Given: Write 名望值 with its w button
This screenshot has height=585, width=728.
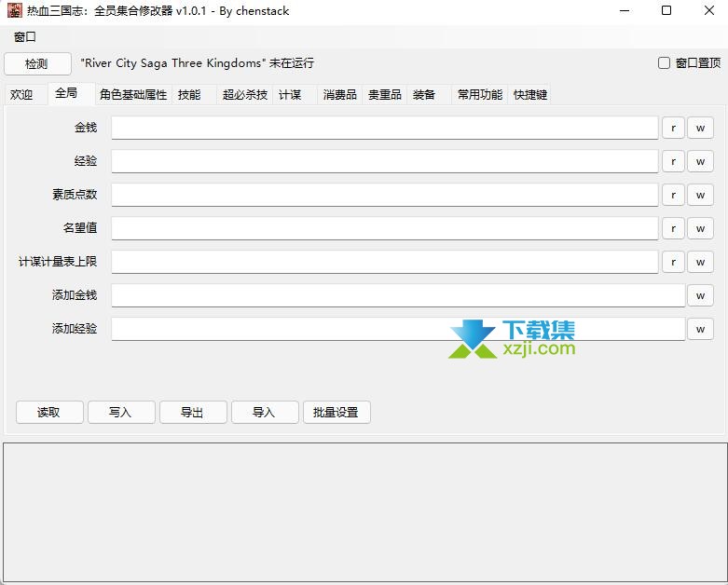Looking at the screenshot, I should tap(701, 228).
